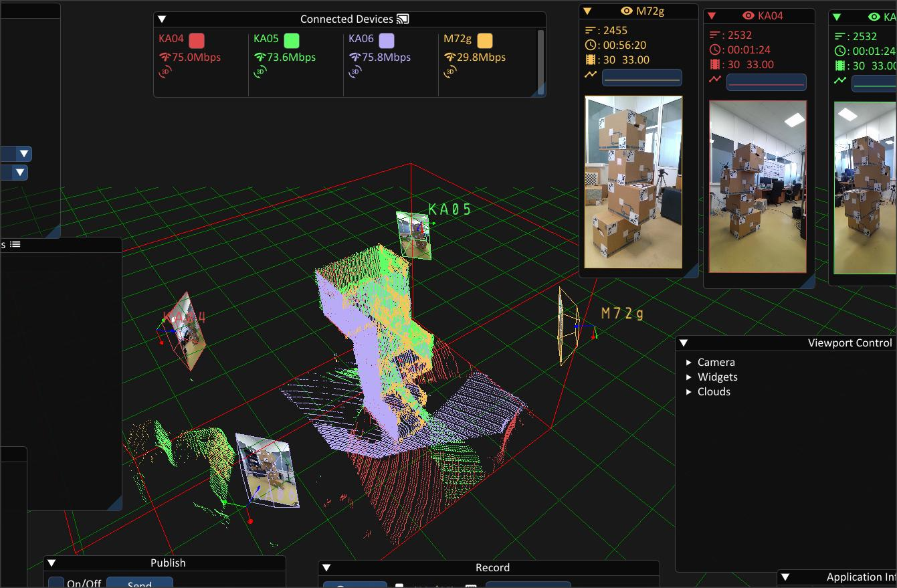Image resolution: width=897 pixels, height=588 pixels.
Task: Click the KA05 wifi signal icon
Action: [260, 58]
